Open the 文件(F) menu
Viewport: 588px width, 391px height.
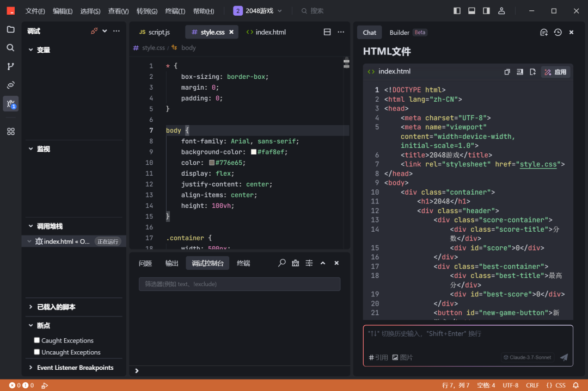click(x=35, y=11)
